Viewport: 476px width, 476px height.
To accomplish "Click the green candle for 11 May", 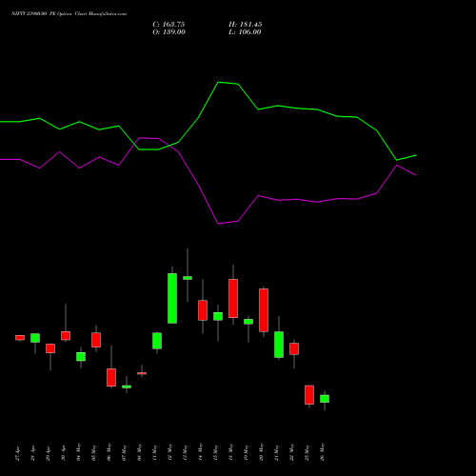I will (x=157, y=341).
